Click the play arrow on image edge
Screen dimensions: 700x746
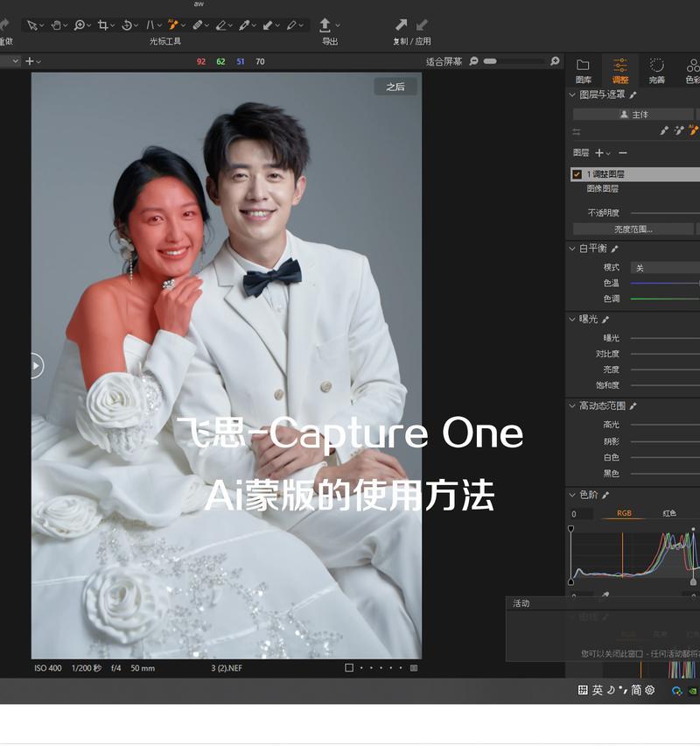pyautogui.click(x=36, y=366)
